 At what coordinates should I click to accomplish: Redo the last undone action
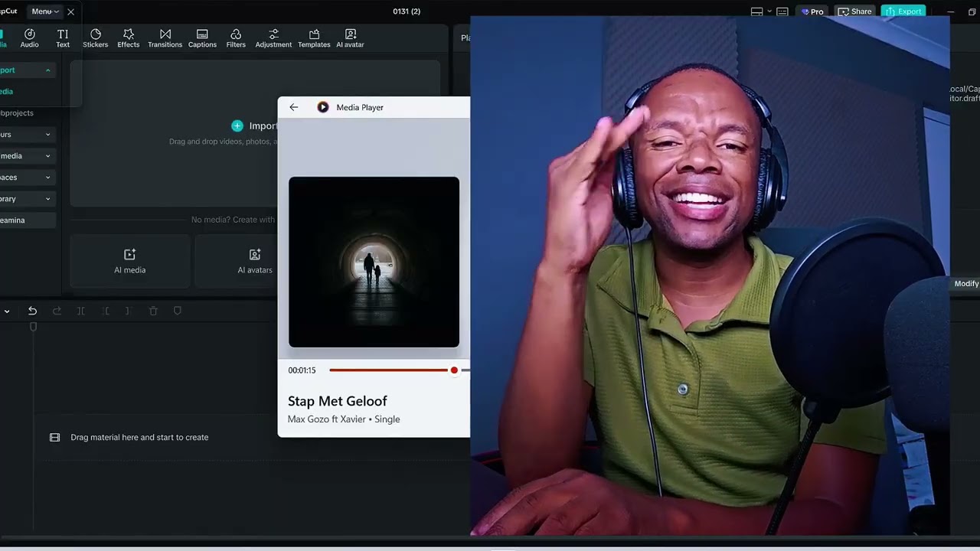(57, 311)
